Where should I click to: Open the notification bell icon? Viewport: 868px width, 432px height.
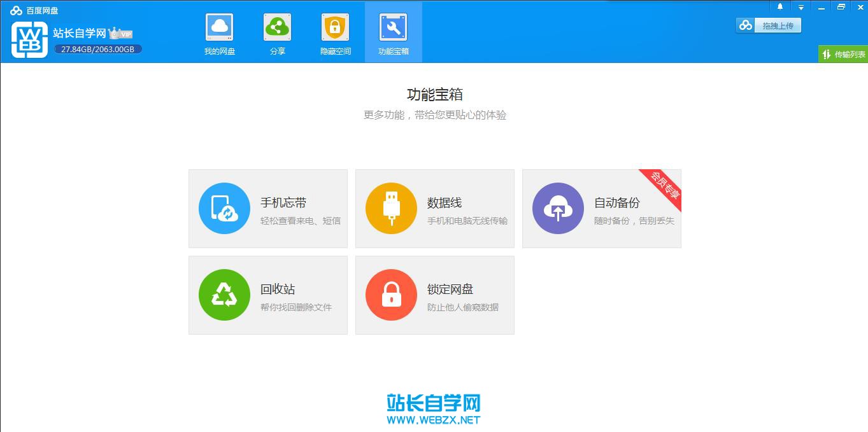pyautogui.click(x=780, y=6)
